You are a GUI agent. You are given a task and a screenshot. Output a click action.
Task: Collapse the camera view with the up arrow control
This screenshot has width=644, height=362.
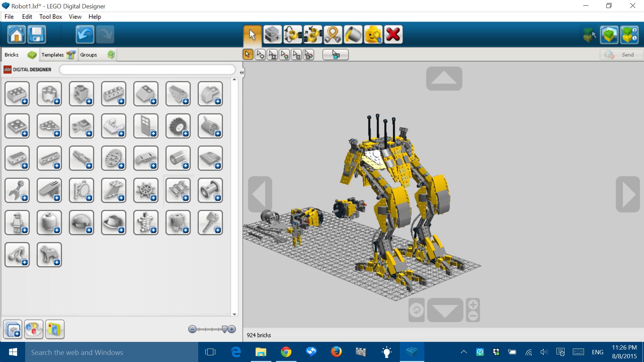(444, 78)
